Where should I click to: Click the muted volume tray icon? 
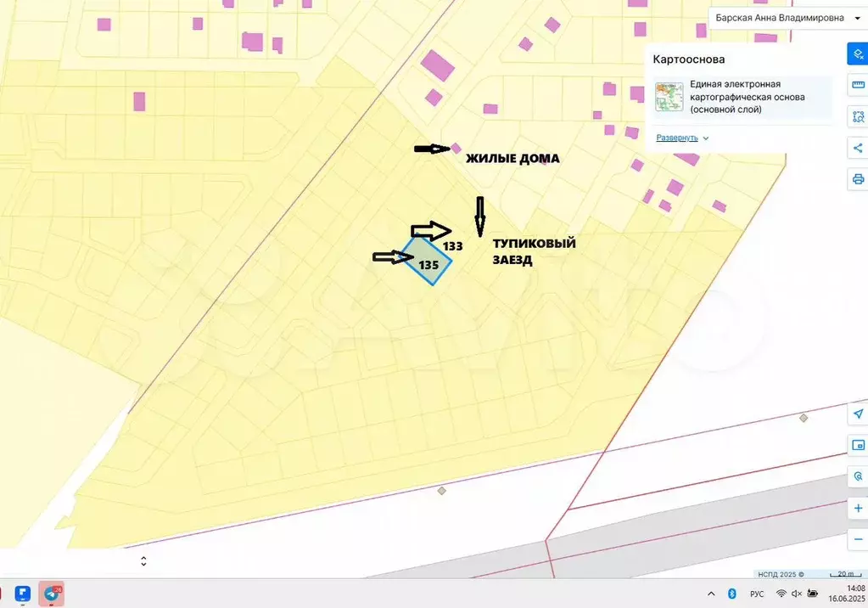coord(797,594)
